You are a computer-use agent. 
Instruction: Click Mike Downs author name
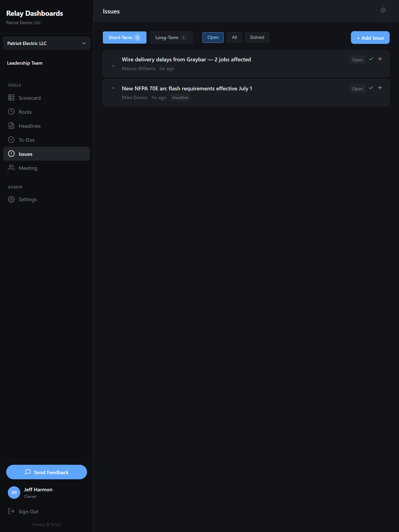click(x=134, y=97)
